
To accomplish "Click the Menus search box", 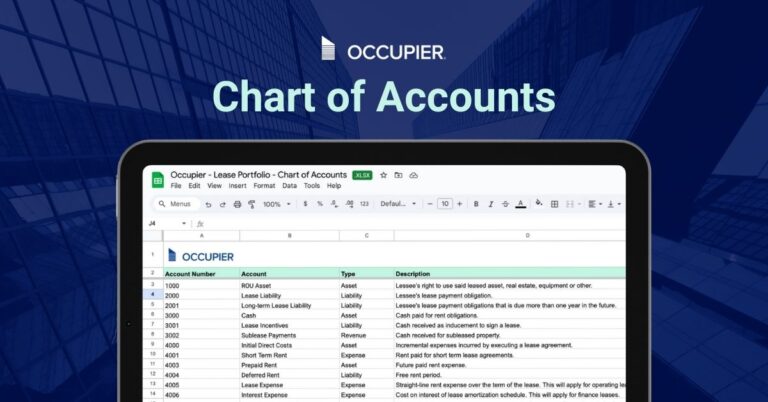I will [x=175, y=204].
